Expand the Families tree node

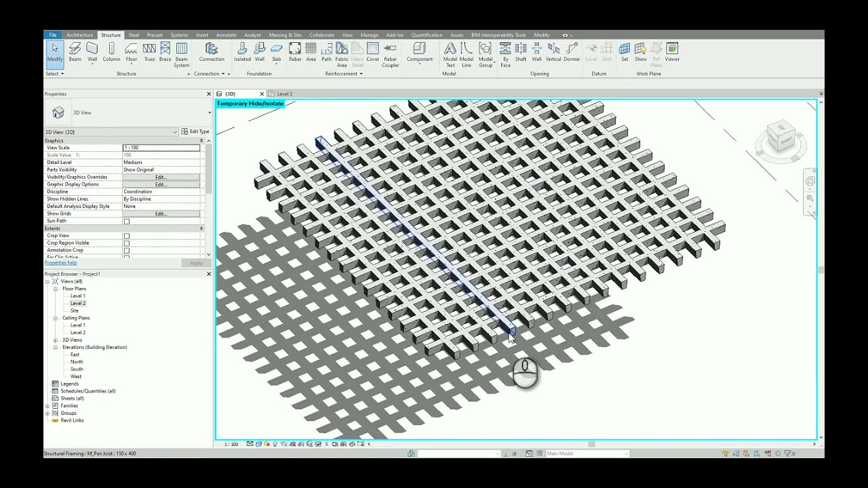point(47,406)
